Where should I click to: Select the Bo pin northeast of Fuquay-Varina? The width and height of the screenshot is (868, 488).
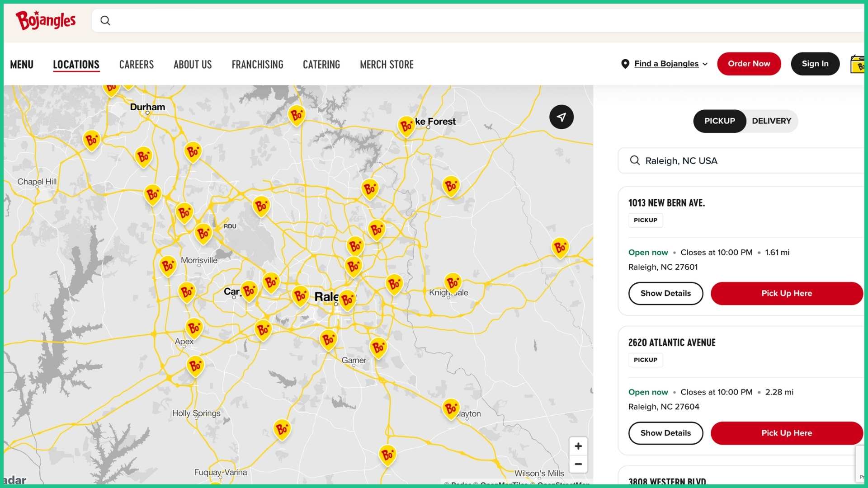point(282,429)
